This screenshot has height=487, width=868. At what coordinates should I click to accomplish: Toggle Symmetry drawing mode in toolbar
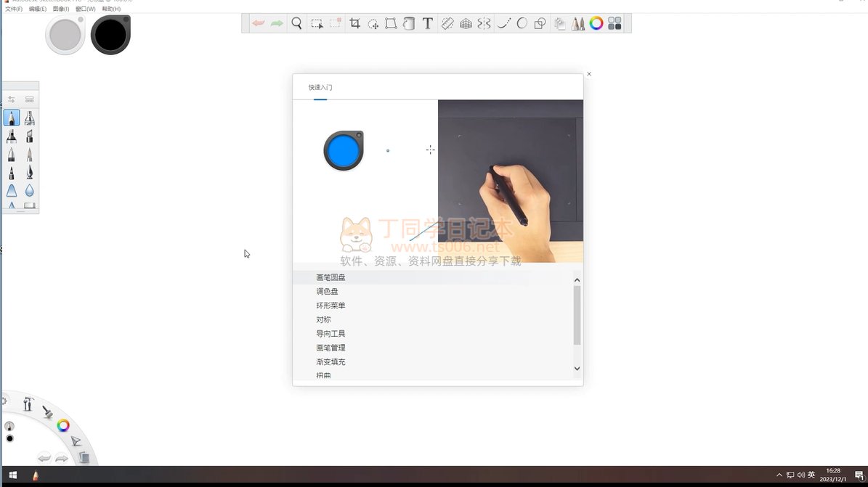[484, 23]
